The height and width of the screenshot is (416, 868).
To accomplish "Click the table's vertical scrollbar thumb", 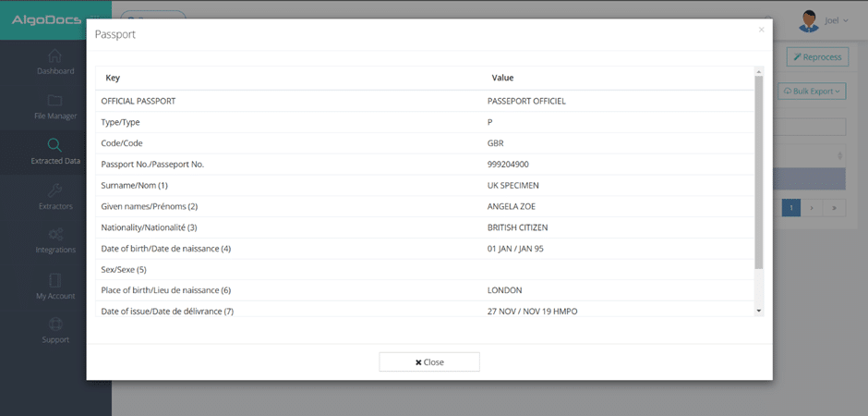I will [759, 171].
